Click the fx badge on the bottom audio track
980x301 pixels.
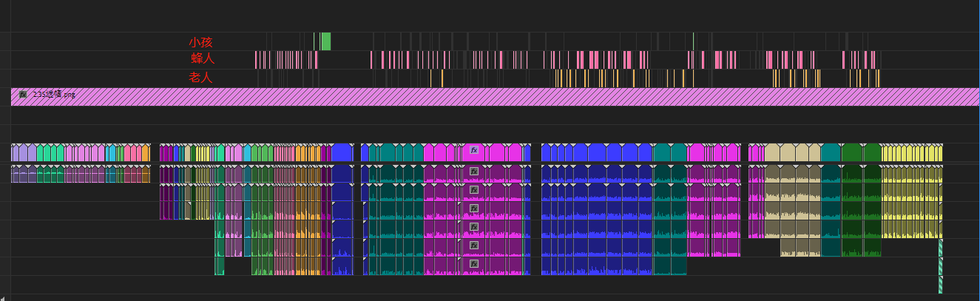point(474,263)
